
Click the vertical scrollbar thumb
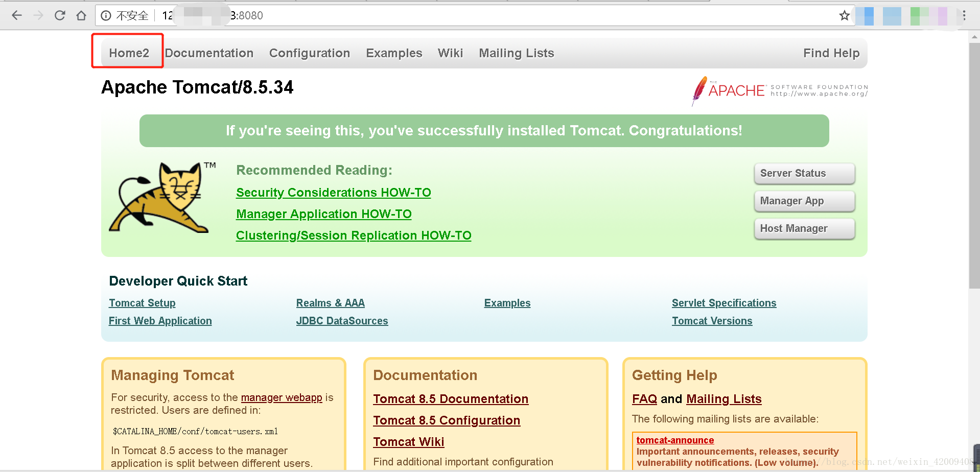point(974,166)
